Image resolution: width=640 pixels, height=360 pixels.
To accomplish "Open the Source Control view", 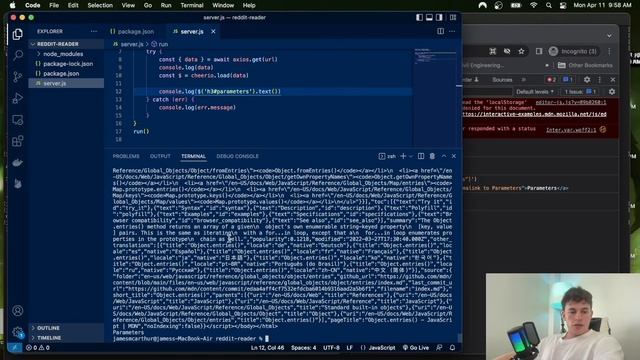I will 18,77.
